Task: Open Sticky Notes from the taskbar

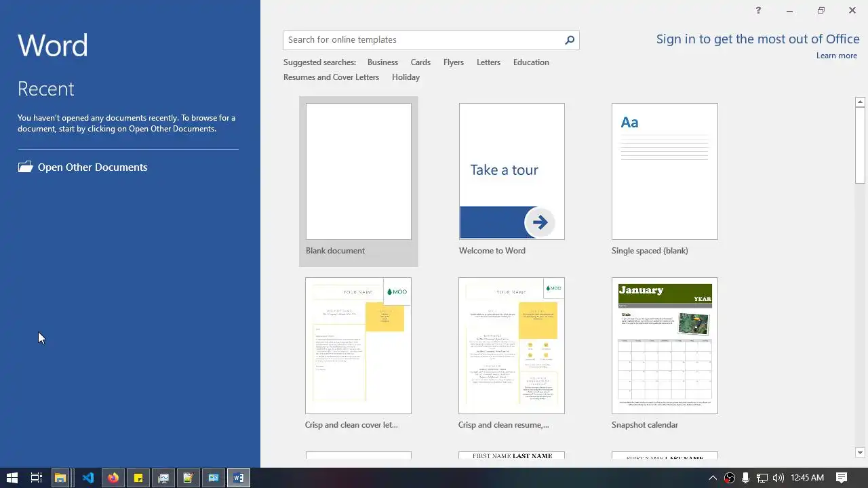Action: coord(138,478)
